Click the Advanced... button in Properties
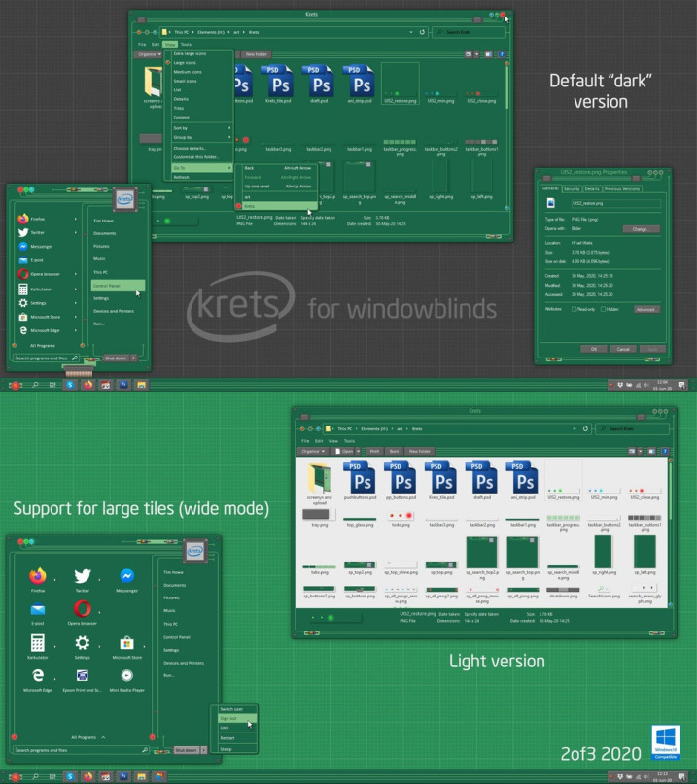697x784 pixels. pyautogui.click(x=645, y=310)
